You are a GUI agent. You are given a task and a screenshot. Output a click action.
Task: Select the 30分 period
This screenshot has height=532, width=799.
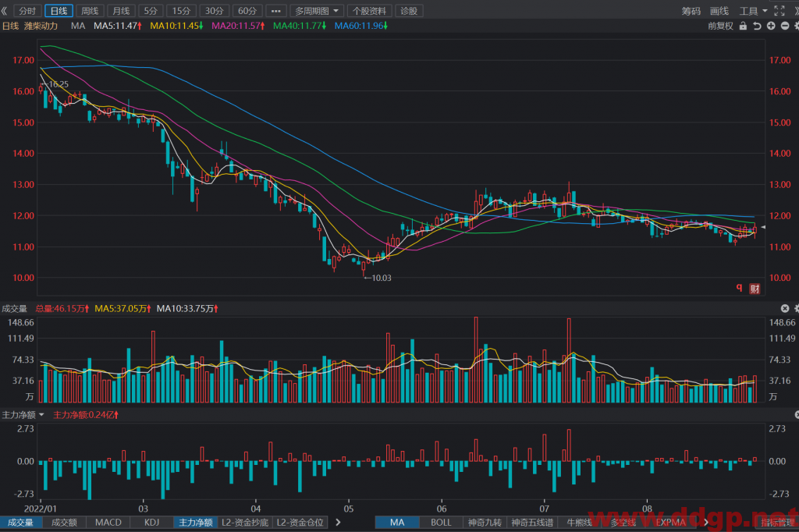(214, 11)
